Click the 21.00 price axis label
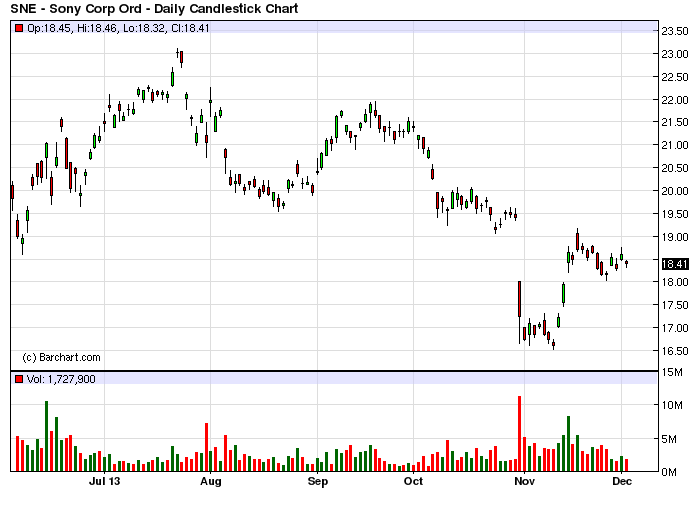The height and width of the screenshot is (512, 700). pos(675,145)
